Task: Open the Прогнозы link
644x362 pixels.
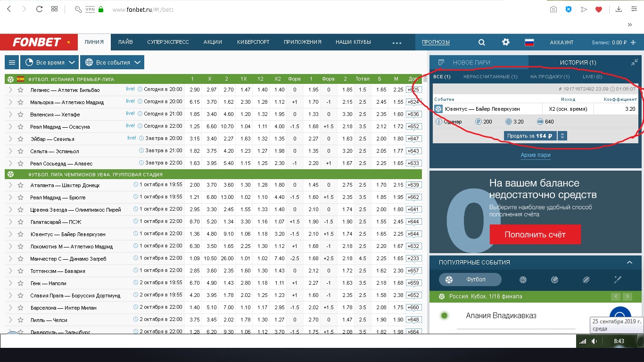Action: point(436,42)
